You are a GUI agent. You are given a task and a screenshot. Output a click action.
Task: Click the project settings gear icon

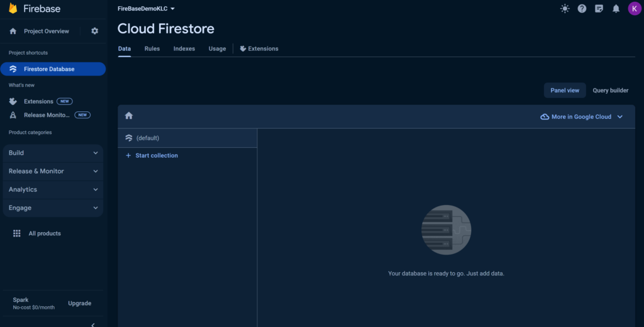coord(95,31)
